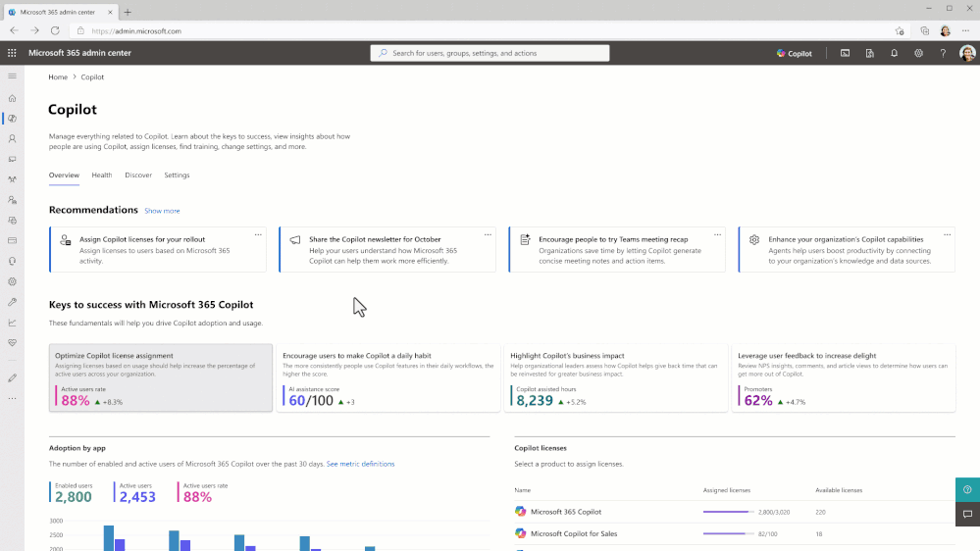Open Roles icon in the sidebar
Image resolution: width=980 pixels, height=551 pixels.
pos(12,200)
